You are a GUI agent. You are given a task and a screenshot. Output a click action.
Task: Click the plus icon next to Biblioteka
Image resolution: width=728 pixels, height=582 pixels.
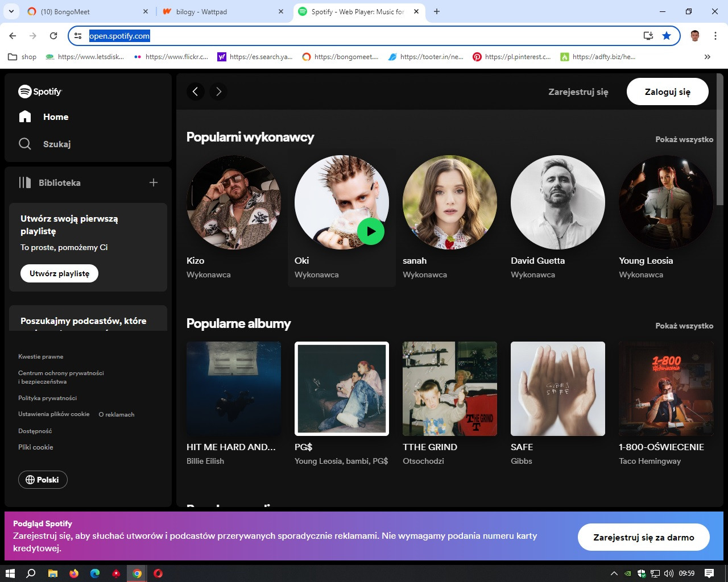tap(153, 182)
